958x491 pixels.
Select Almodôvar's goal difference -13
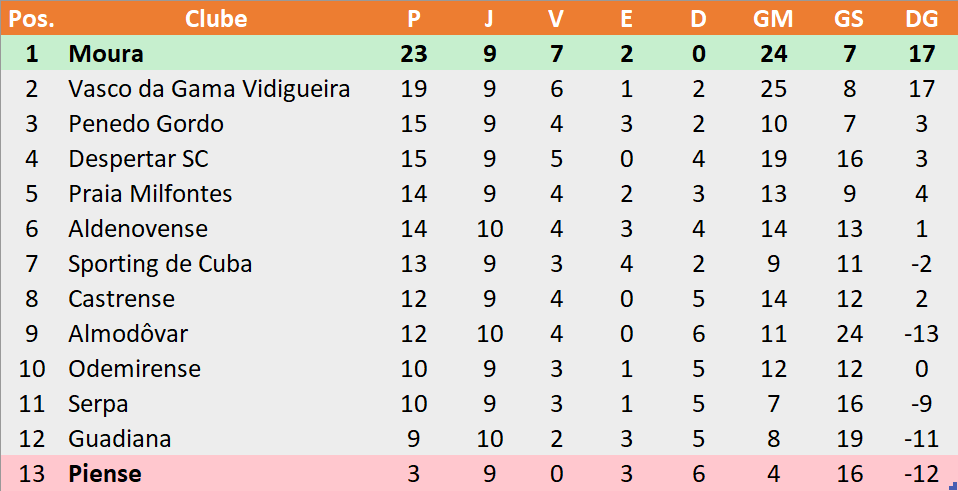922,334
